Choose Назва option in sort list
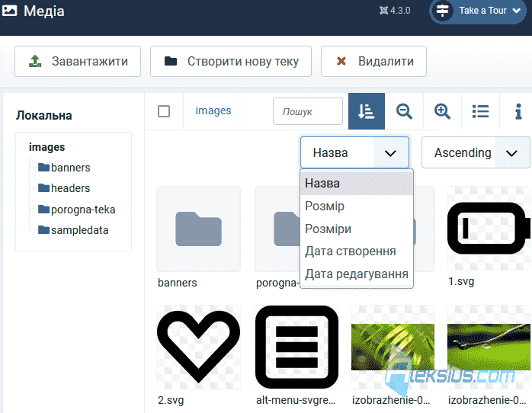Viewport: 532px width, 413px height. [x=357, y=183]
